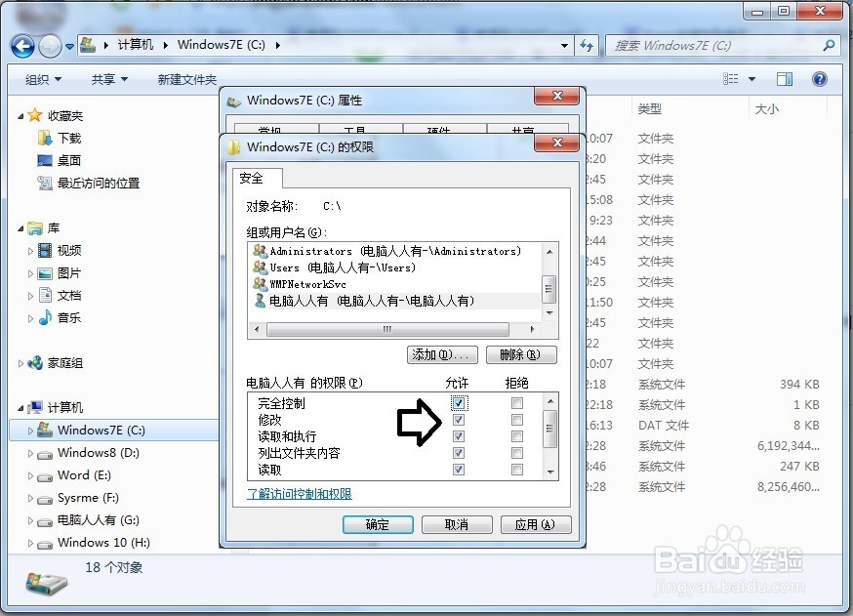Open the 共享 menu
Image resolution: width=853 pixels, height=616 pixels.
point(109,79)
